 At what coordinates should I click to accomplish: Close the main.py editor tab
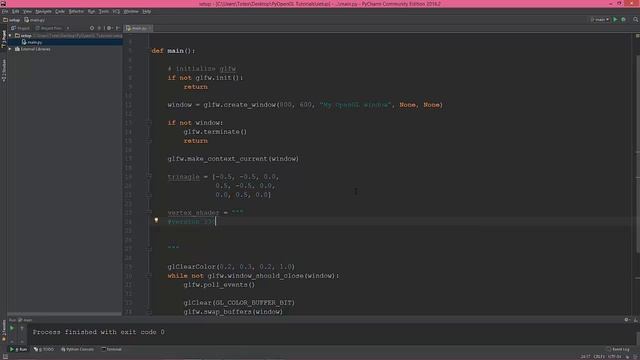pos(149,28)
